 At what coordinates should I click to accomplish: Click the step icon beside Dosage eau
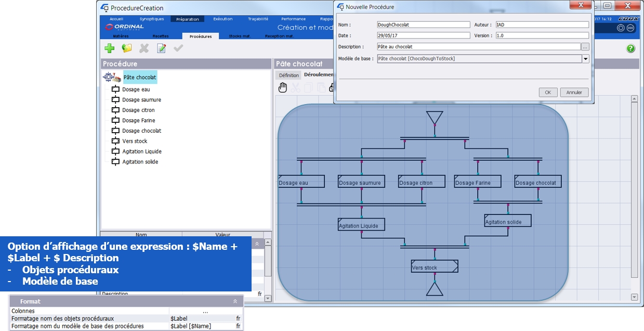coord(115,90)
